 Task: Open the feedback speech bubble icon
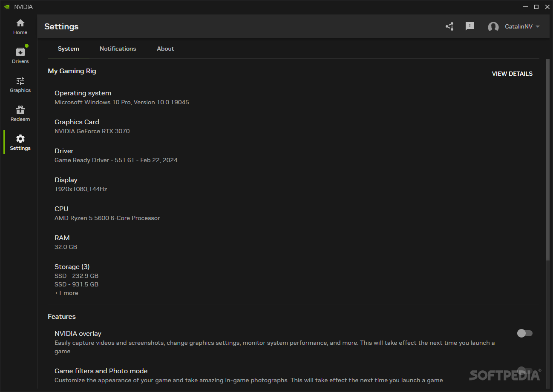click(x=470, y=26)
